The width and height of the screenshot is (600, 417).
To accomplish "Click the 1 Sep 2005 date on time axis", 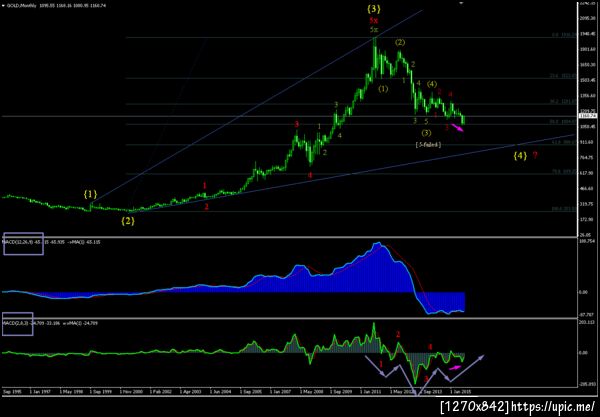I will coord(251,392).
